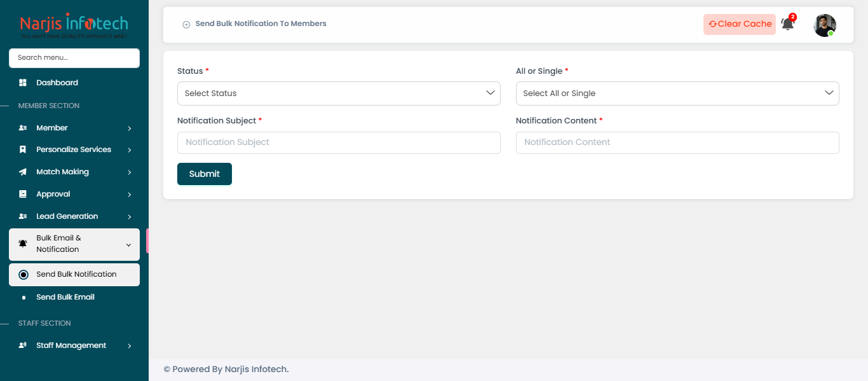
Task: Open the Select Status dropdown
Action: point(339,93)
